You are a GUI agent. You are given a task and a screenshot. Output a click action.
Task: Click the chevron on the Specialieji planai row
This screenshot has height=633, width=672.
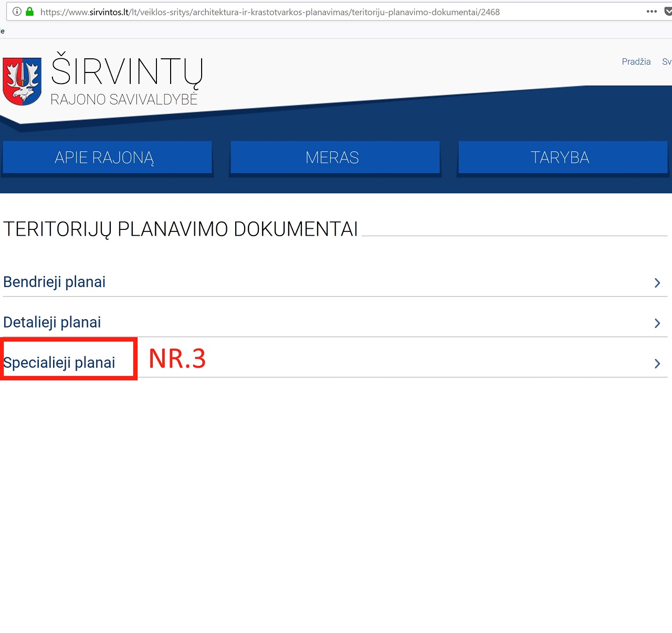[657, 364]
